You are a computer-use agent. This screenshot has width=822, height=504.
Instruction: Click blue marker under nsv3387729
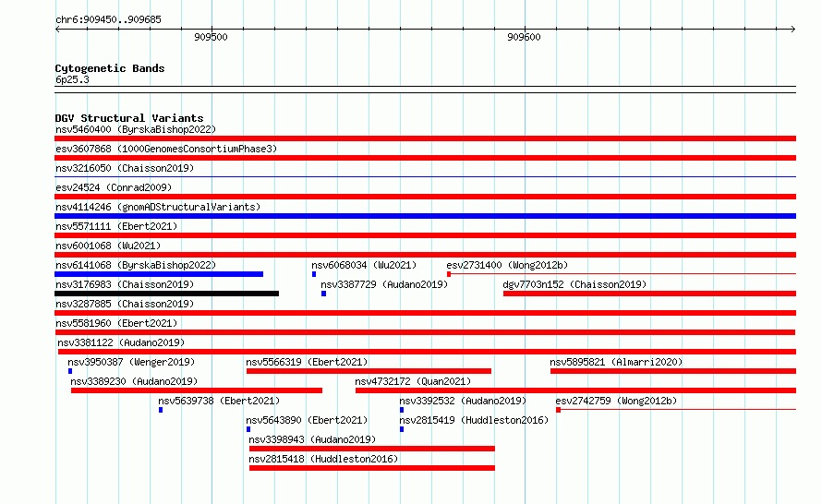323,294
